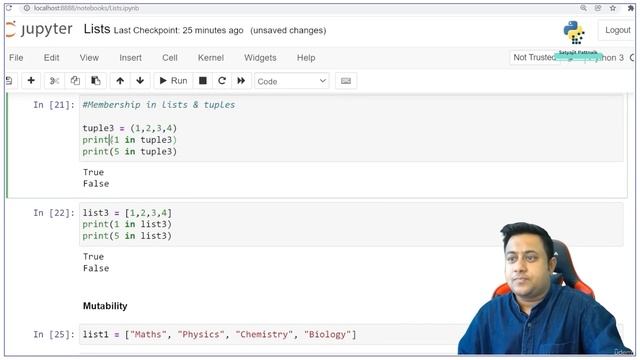Click the Python logo icon

coord(574,33)
